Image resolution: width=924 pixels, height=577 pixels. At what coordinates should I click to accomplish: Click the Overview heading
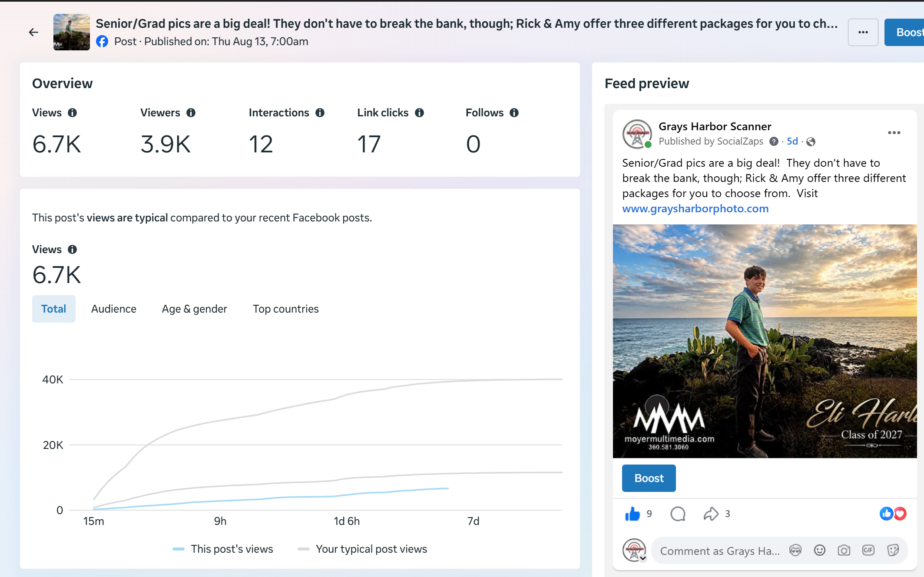coord(62,83)
